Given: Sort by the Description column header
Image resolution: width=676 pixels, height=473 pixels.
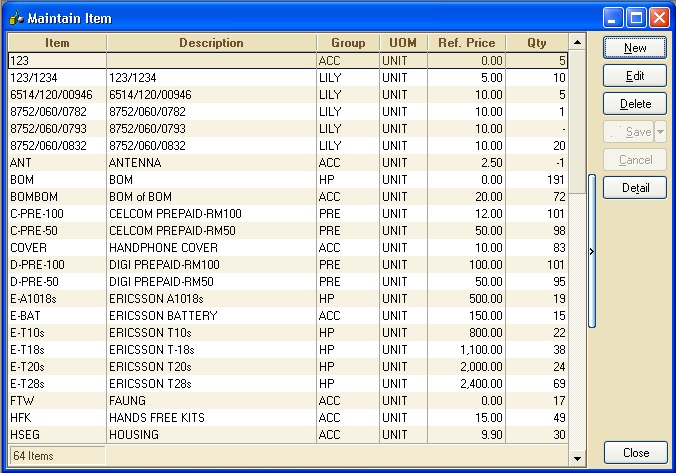Looking at the screenshot, I should coord(211,43).
